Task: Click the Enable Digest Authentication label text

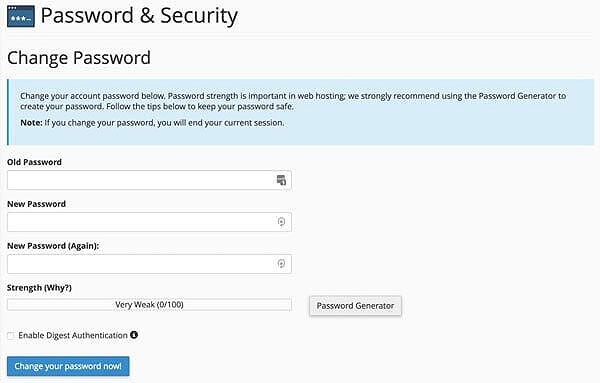Action: pyautogui.click(x=73, y=336)
